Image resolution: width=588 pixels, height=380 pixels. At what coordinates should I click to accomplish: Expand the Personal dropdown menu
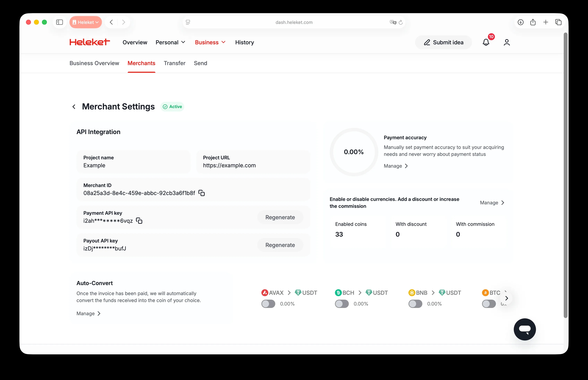tap(170, 42)
